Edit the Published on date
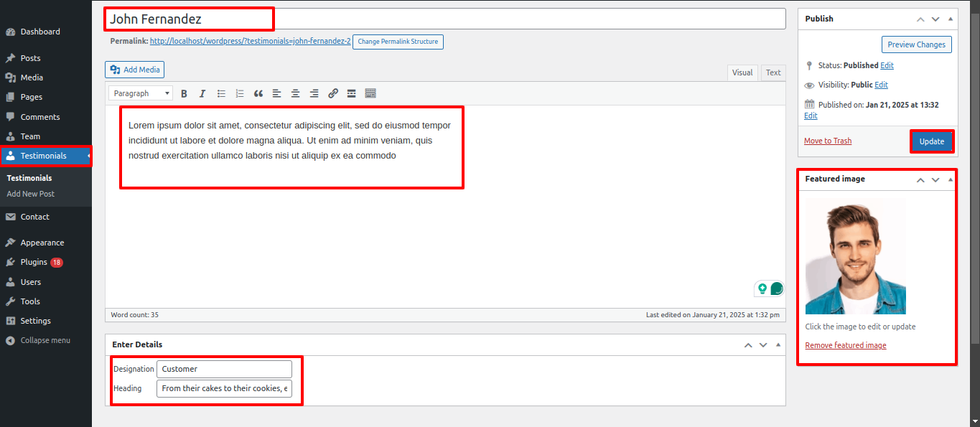The image size is (980, 427). [811, 116]
